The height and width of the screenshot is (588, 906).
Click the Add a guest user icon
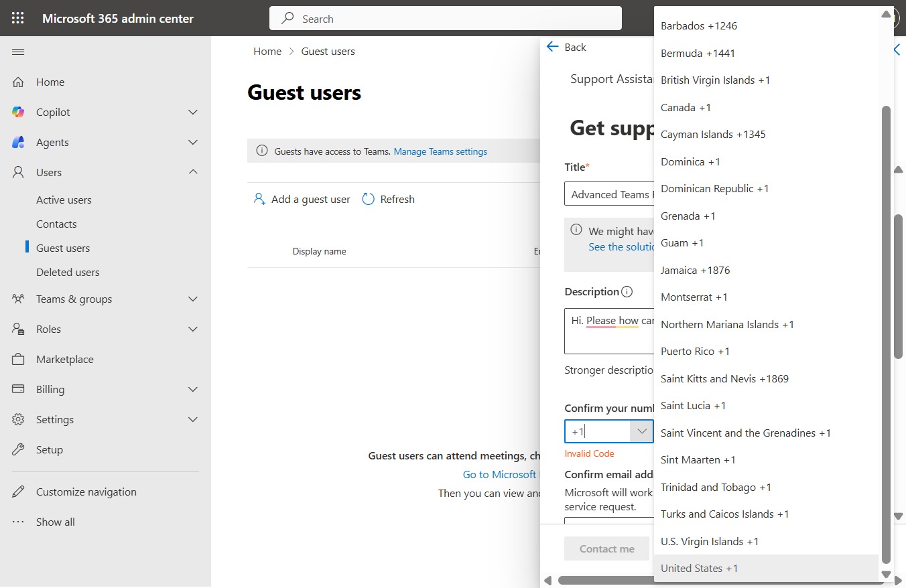[x=259, y=199]
